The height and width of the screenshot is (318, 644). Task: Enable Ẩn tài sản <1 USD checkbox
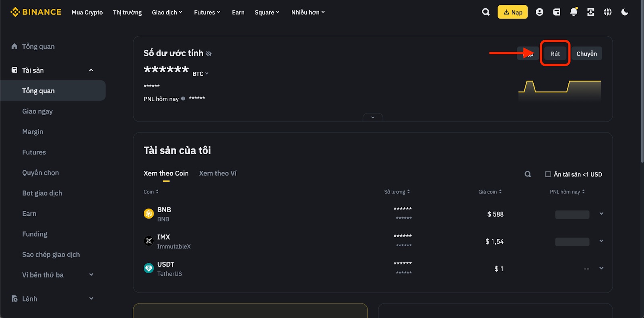(x=547, y=174)
